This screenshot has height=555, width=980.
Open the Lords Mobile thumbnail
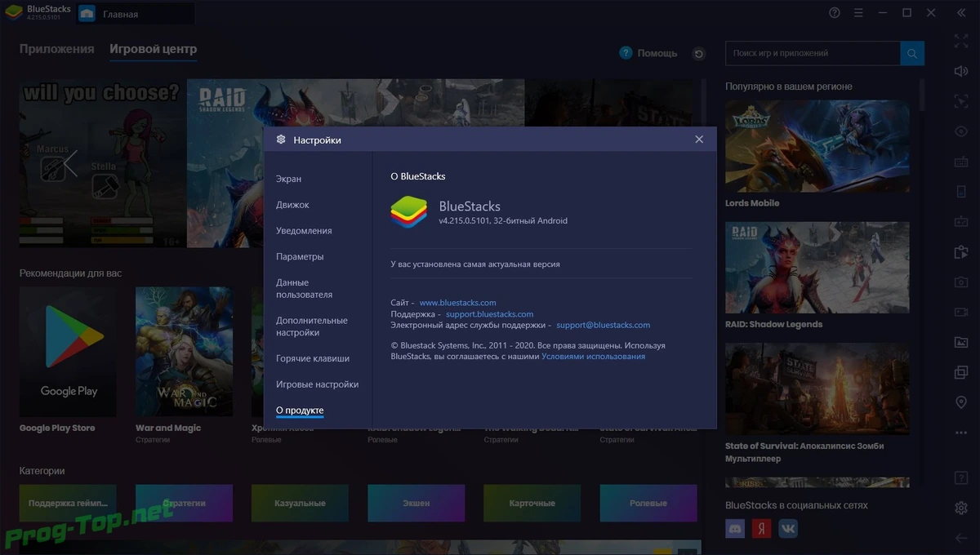pos(817,146)
